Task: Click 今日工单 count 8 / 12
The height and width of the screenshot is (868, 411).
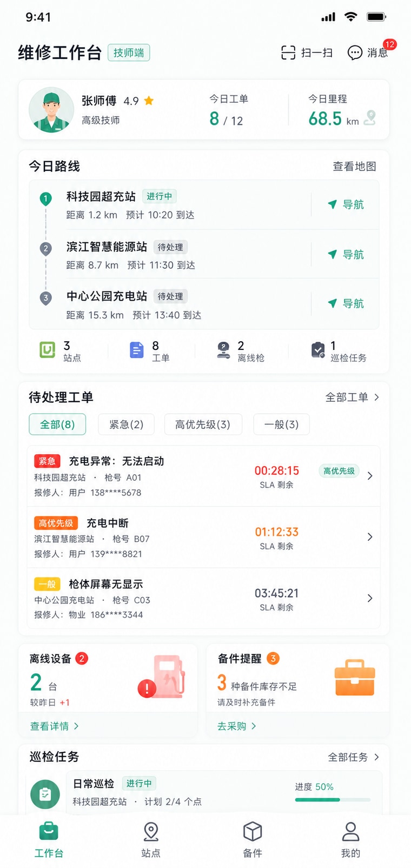Action: [x=226, y=119]
